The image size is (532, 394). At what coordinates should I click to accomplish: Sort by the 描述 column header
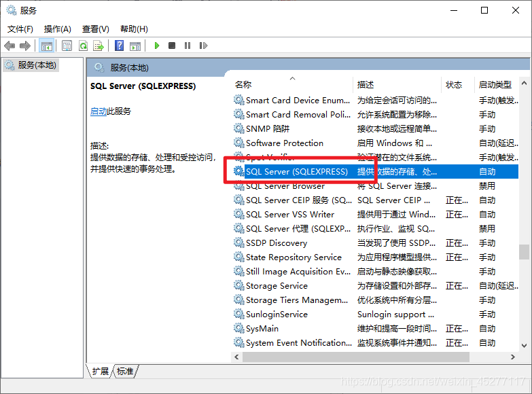tap(397, 84)
